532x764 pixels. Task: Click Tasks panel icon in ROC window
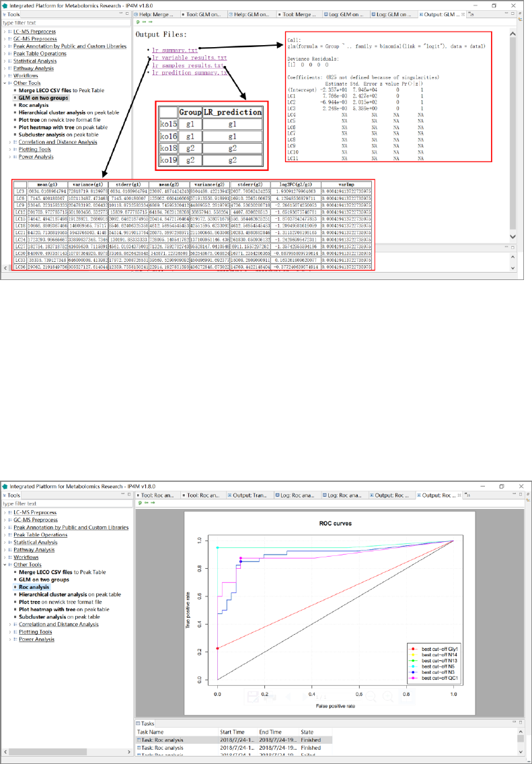click(139, 724)
